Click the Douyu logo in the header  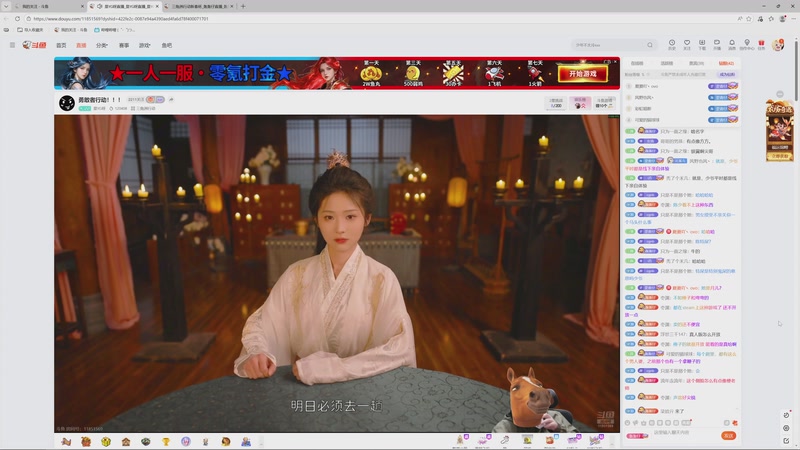coord(34,45)
